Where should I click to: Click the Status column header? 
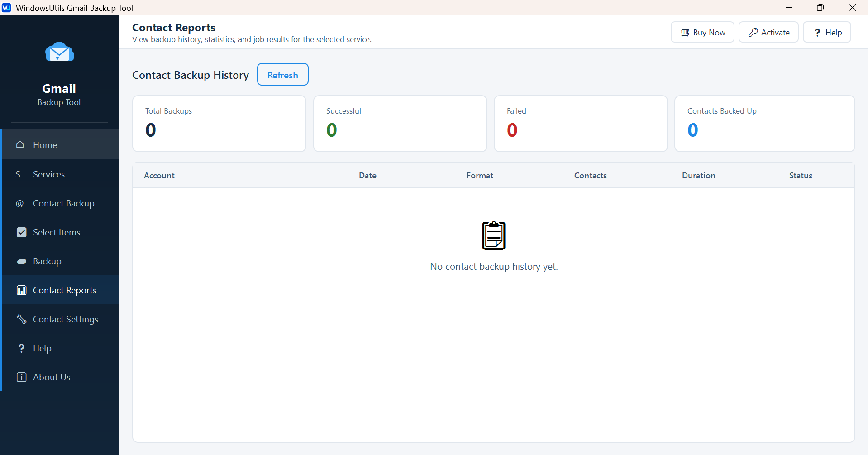pyautogui.click(x=801, y=176)
